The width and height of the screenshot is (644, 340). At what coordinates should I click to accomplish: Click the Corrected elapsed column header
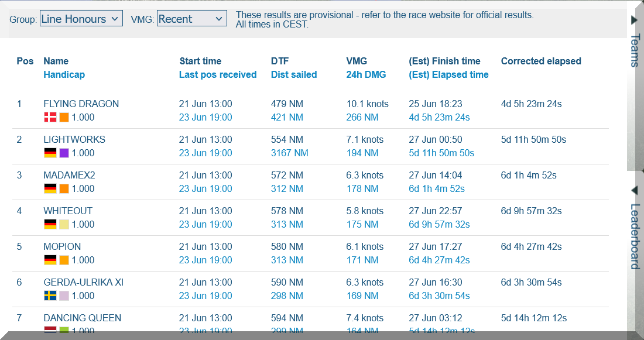pyautogui.click(x=540, y=61)
